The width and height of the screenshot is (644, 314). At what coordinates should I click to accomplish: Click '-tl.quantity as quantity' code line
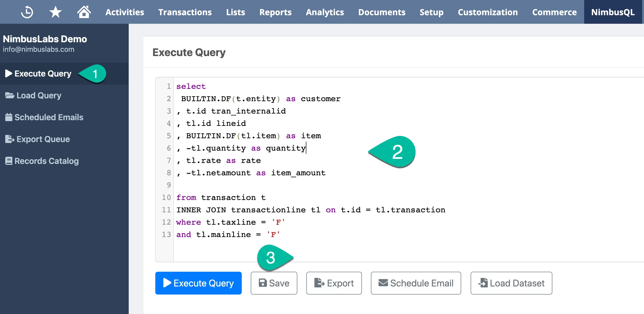coord(241,148)
